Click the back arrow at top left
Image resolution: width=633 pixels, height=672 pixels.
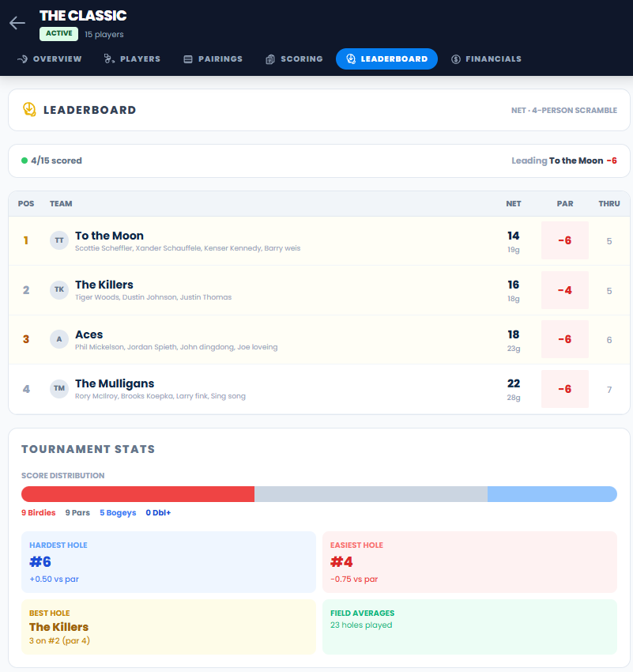[x=17, y=22]
